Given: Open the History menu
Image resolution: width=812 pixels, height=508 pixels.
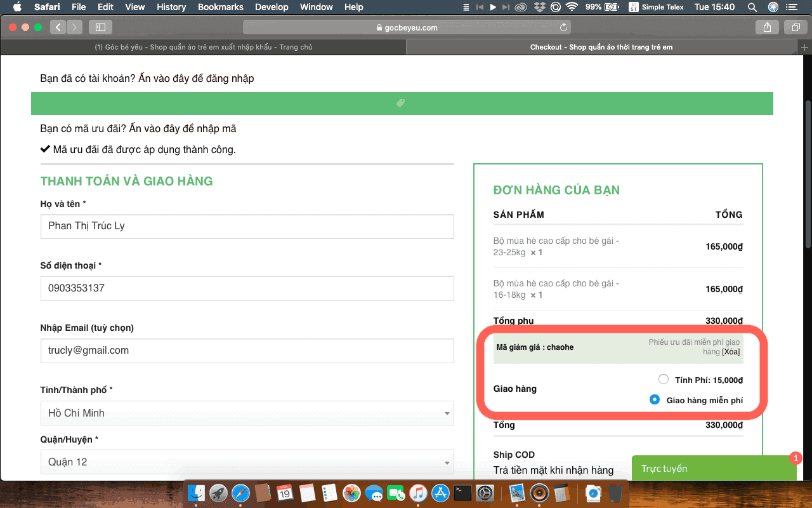Looking at the screenshot, I should click(171, 7).
